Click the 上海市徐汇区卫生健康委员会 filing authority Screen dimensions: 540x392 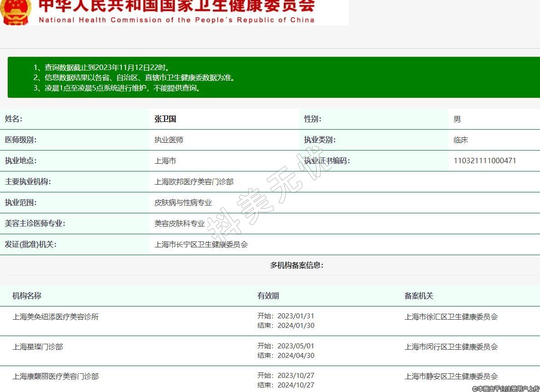click(451, 317)
